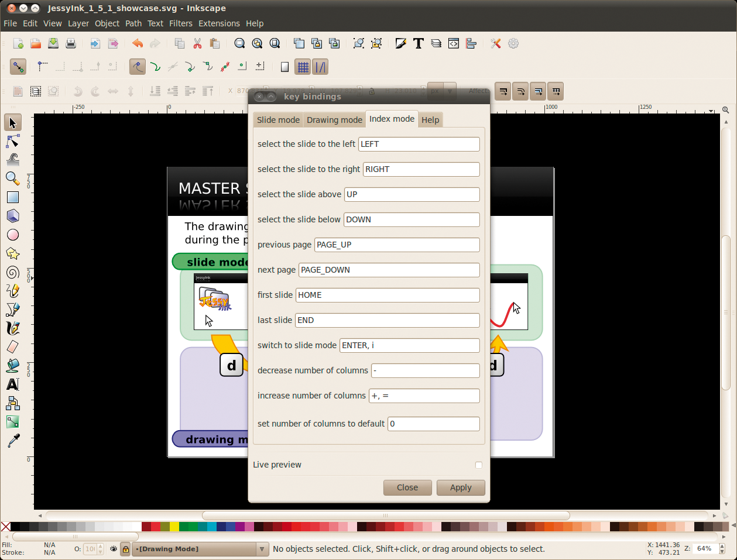The height and width of the screenshot is (560, 737).
Task: Select the Color Dropper tool
Action: [13, 441]
